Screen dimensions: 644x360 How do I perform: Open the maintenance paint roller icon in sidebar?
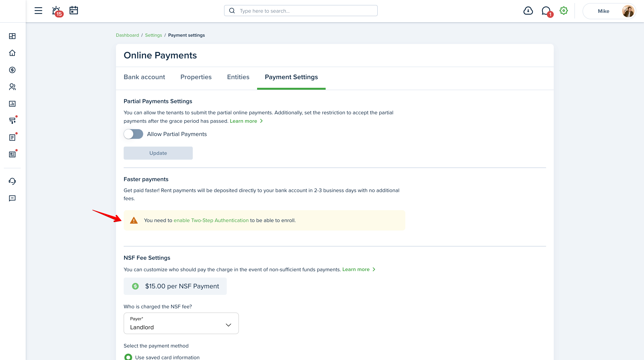click(x=12, y=121)
